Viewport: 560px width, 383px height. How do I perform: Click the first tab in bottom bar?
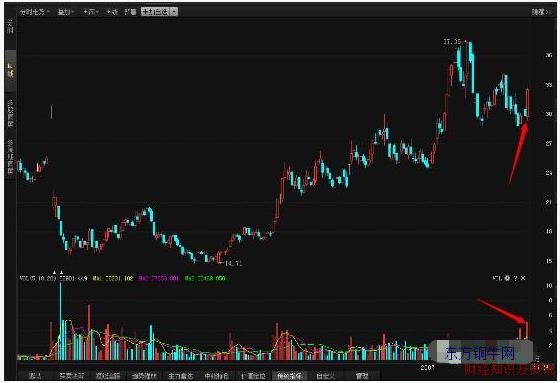(x=35, y=375)
